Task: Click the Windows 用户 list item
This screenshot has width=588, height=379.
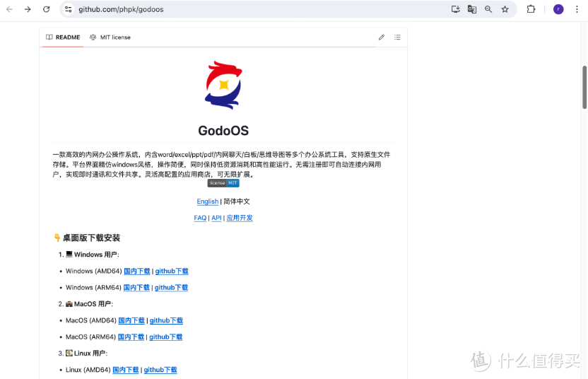Action: coord(93,255)
